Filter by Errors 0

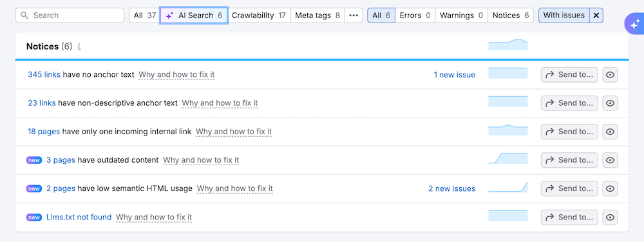coord(415,15)
